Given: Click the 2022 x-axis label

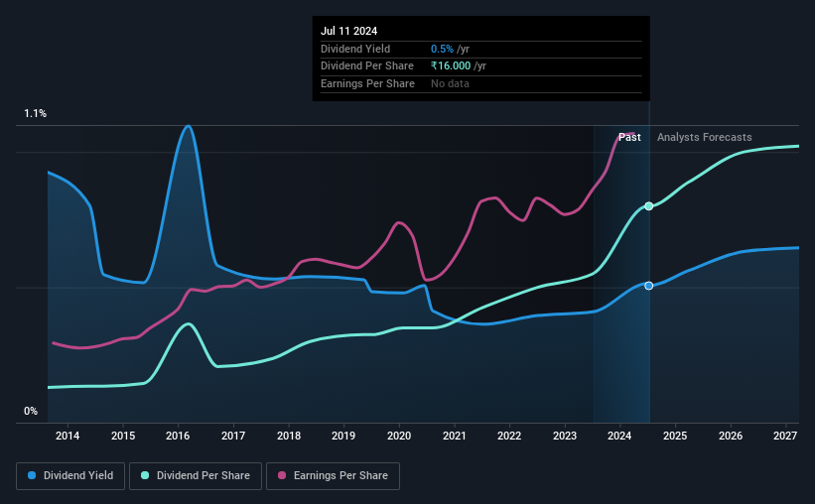Looking at the screenshot, I should (x=509, y=436).
